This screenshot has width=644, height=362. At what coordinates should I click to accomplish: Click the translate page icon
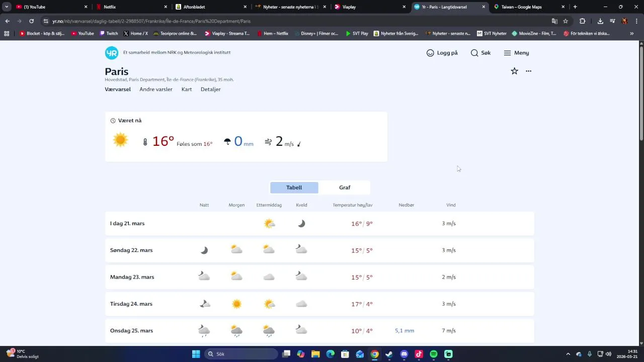(554, 21)
